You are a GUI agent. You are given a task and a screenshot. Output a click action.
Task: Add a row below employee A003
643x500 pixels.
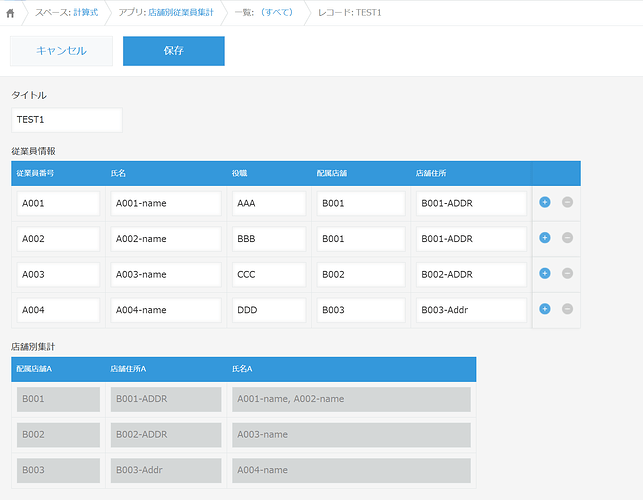click(x=545, y=273)
